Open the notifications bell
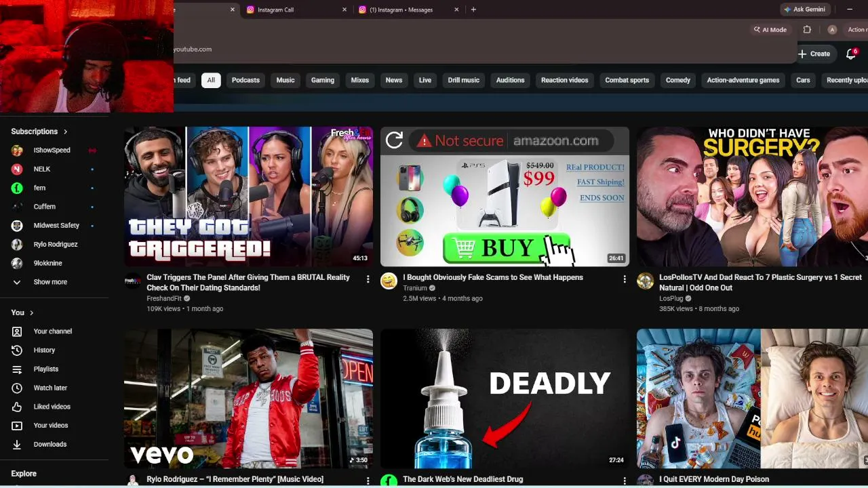Screen dimensions: 868x488 (x=851, y=54)
